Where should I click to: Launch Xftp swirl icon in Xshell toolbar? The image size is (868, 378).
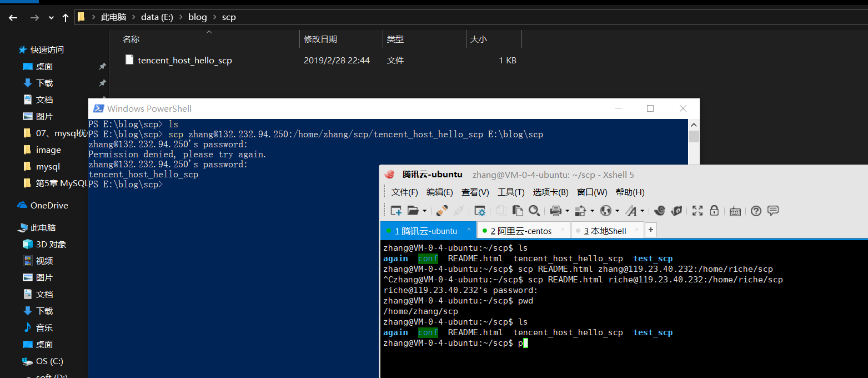point(660,211)
